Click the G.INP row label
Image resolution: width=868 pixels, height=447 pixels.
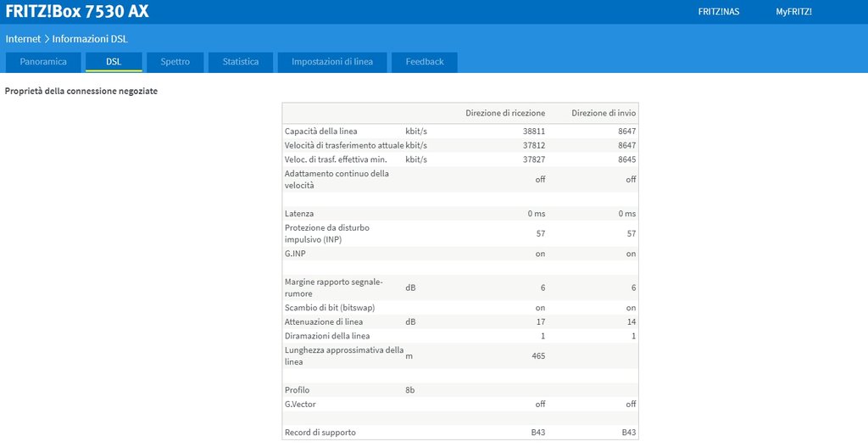click(296, 254)
